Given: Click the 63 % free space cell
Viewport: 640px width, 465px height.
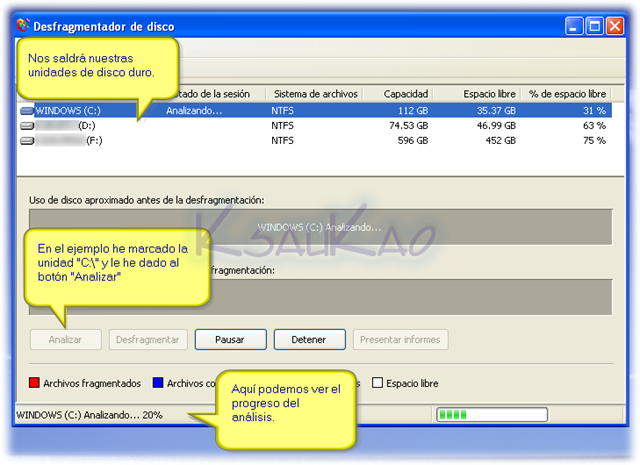Looking at the screenshot, I should pyautogui.click(x=594, y=126).
